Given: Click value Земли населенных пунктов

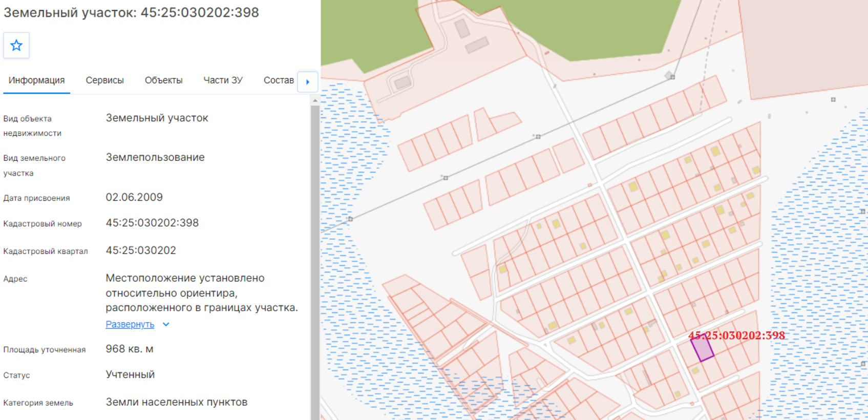Looking at the screenshot, I should point(177,402).
